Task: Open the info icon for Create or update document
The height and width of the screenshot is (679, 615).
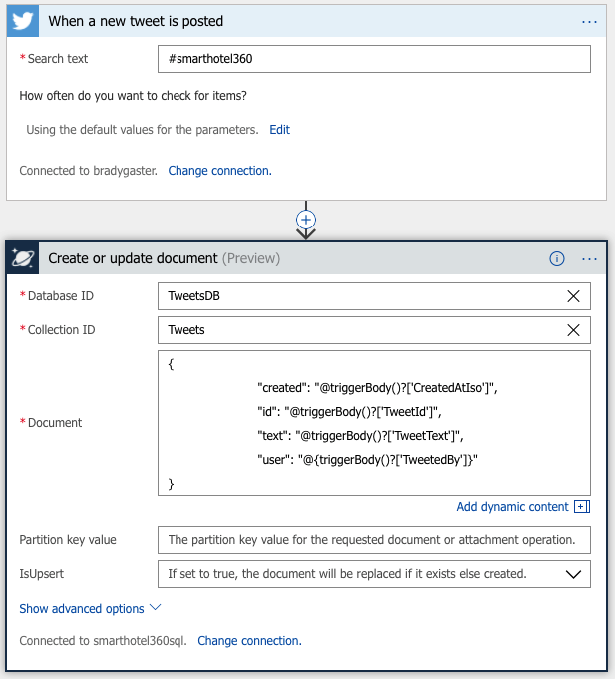Action: click(557, 259)
